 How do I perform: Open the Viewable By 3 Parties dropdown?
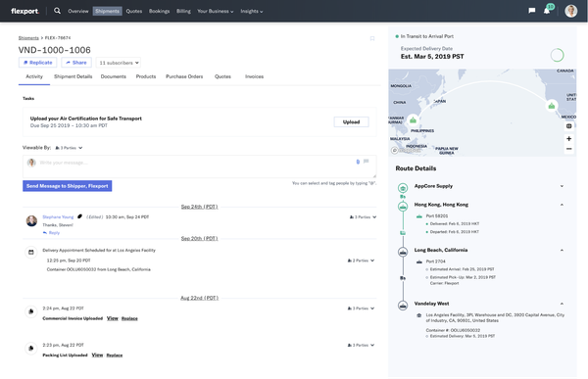pyautogui.click(x=69, y=148)
